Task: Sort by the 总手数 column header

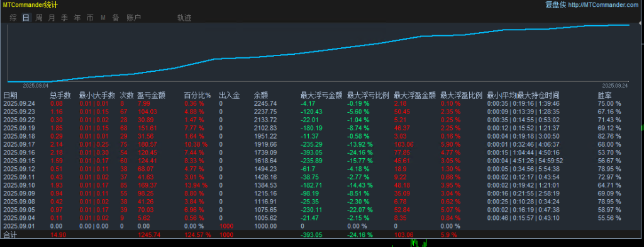Action: (x=61, y=96)
